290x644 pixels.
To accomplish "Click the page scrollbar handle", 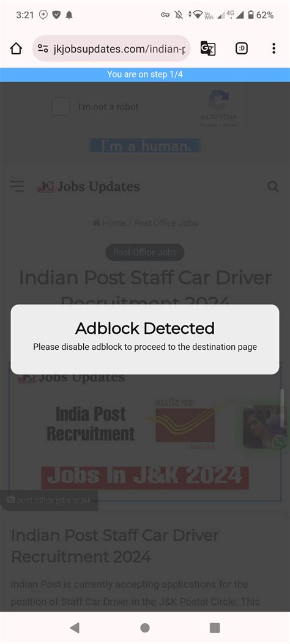I will [x=282, y=408].
